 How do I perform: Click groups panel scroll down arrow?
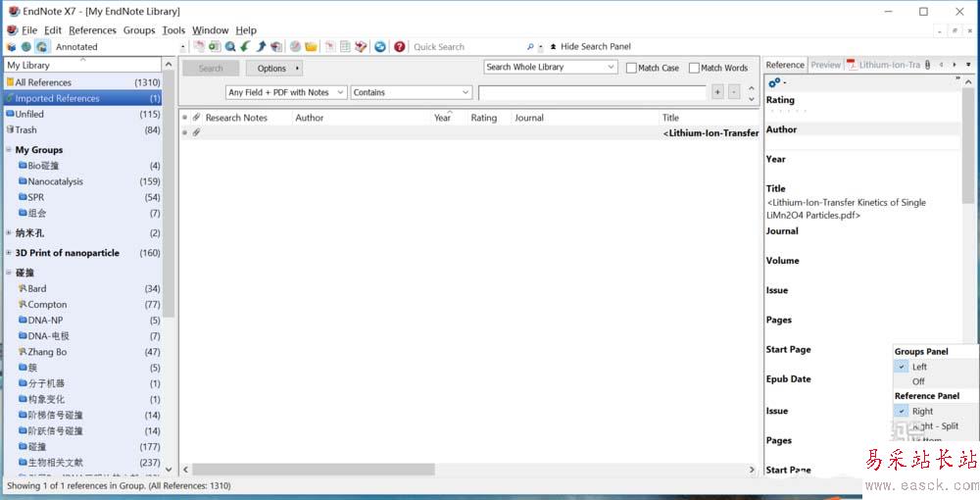(169, 469)
